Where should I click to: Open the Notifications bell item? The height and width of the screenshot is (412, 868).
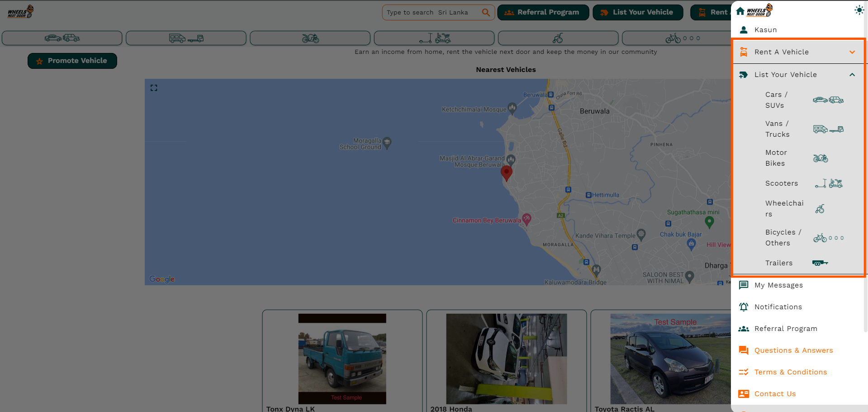pos(778,307)
